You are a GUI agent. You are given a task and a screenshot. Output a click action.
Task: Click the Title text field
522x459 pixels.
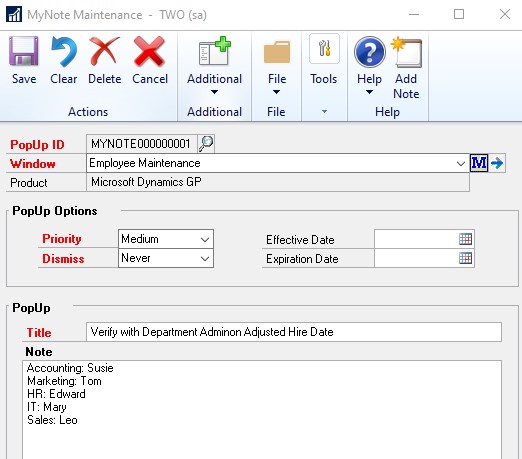pyautogui.click(x=294, y=332)
